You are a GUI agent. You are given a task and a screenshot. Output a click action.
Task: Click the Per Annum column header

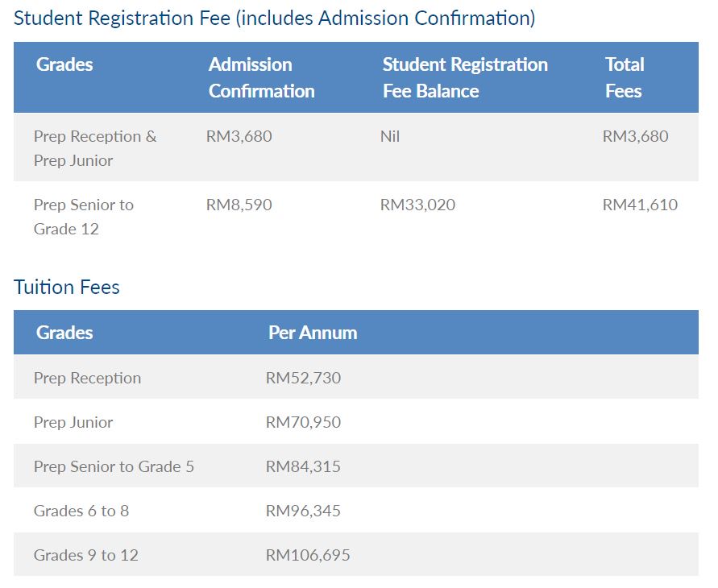pyautogui.click(x=313, y=333)
